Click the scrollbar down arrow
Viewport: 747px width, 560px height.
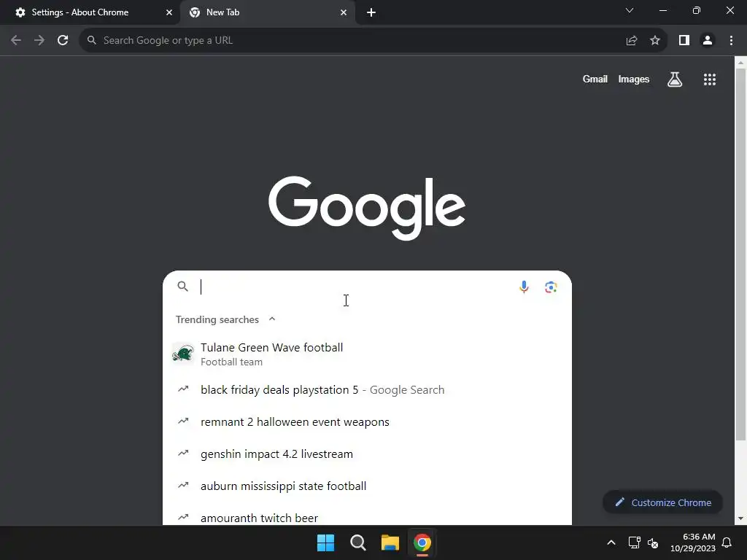pyautogui.click(x=740, y=518)
